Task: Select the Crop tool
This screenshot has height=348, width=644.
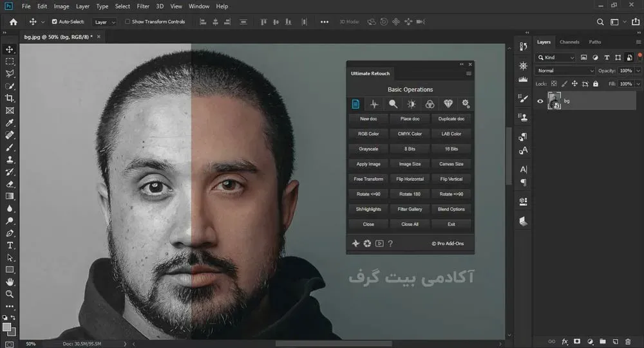Action: coord(10,98)
